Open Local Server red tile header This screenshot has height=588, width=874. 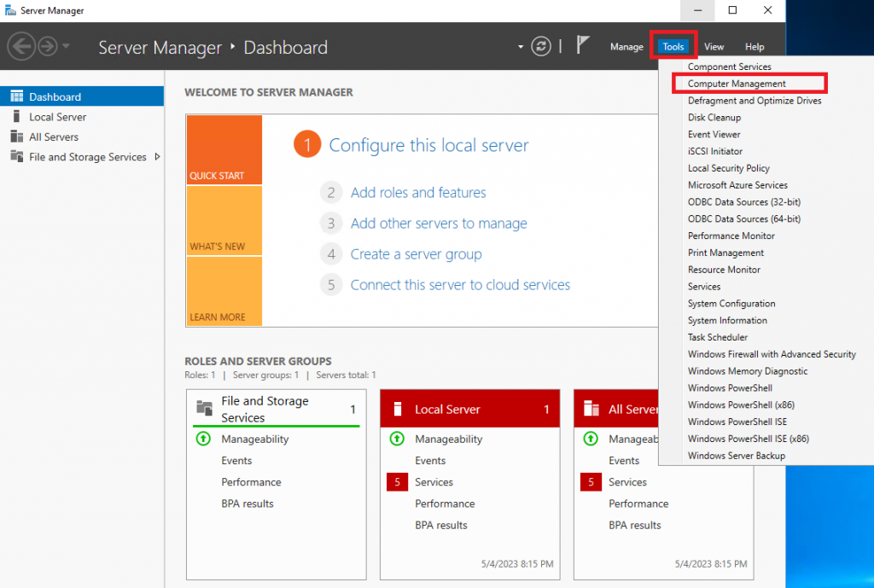470,409
